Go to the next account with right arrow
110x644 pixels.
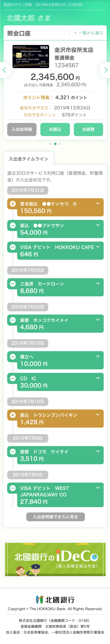(106, 70)
